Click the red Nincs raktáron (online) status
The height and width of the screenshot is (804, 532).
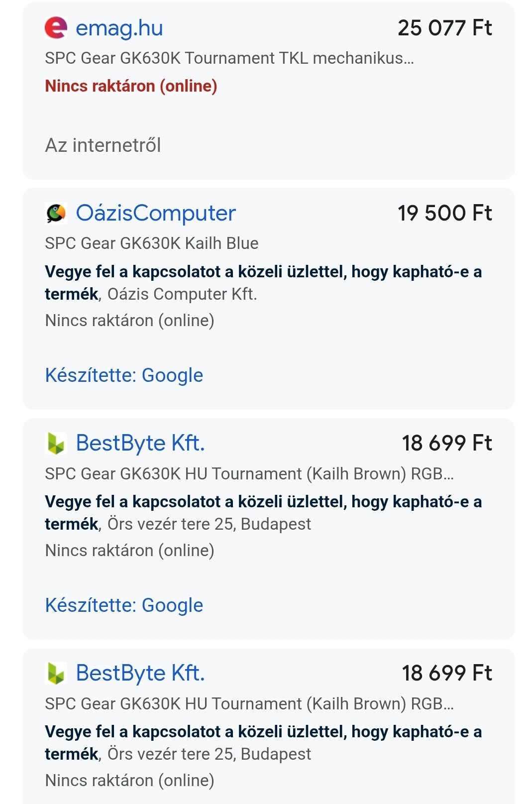pyautogui.click(x=131, y=86)
